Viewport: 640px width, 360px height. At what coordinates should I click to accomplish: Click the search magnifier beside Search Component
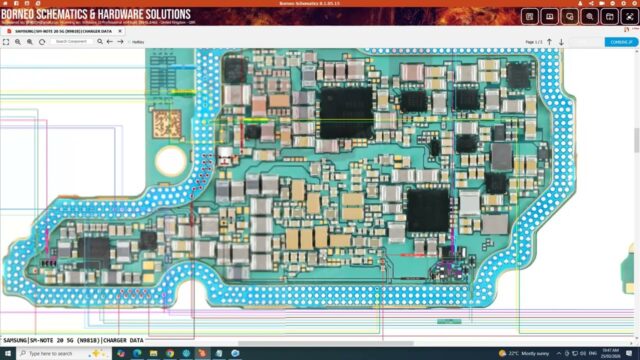pyautogui.click(x=100, y=42)
